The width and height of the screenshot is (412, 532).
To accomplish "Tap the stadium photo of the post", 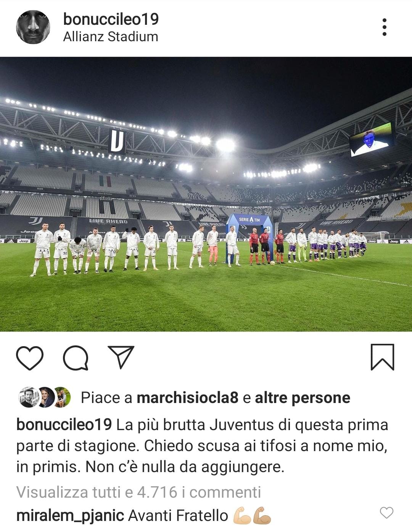I will pyautogui.click(x=206, y=194).
